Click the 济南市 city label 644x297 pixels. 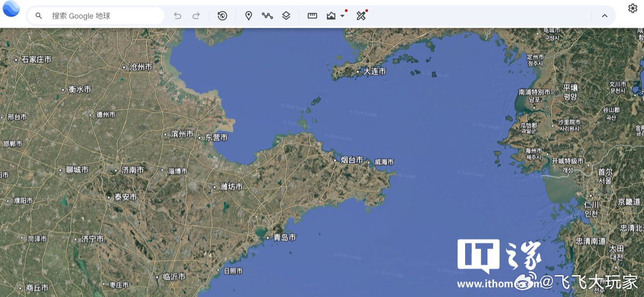click(x=132, y=170)
